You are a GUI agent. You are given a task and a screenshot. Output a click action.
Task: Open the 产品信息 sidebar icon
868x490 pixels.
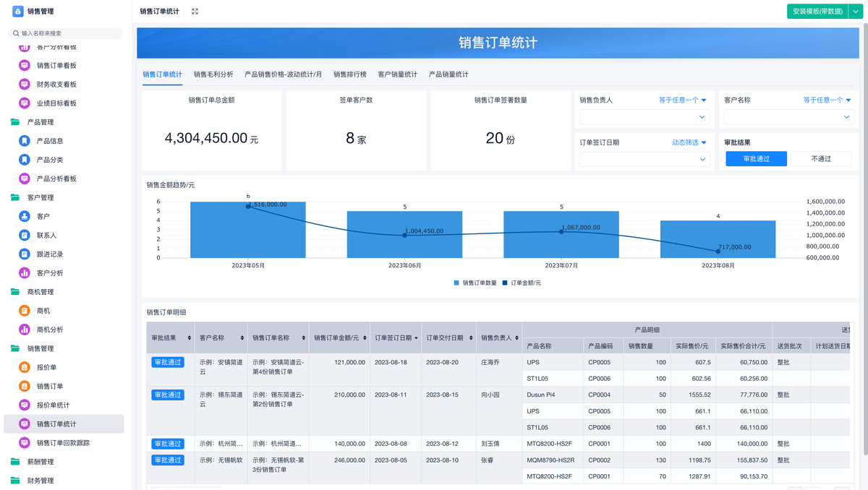coord(25,141)
